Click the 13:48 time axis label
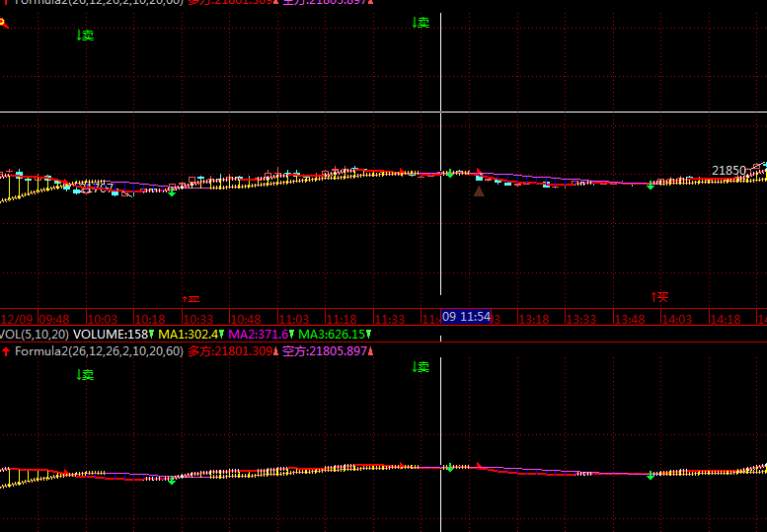 (630, 319)
